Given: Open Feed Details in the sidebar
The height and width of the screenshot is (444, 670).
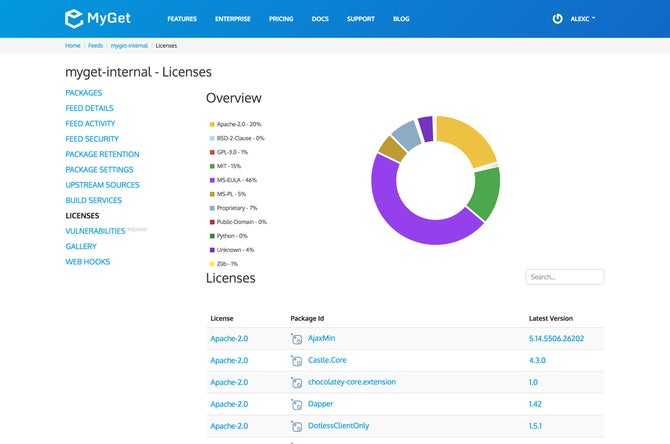Looking at the screenshot, I should click(x=89, y=108).
